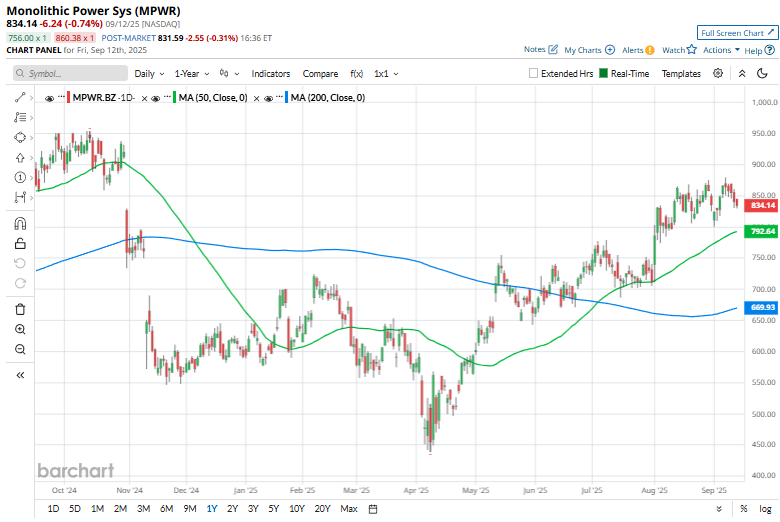The image size is (780, 522).
Task: Select the 1D time range tab
Action: click(x=53, y=509)
